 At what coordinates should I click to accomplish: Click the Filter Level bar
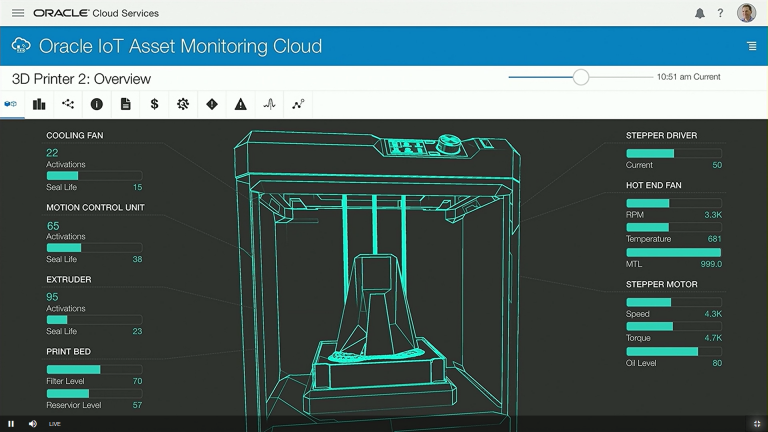point(94,369)
